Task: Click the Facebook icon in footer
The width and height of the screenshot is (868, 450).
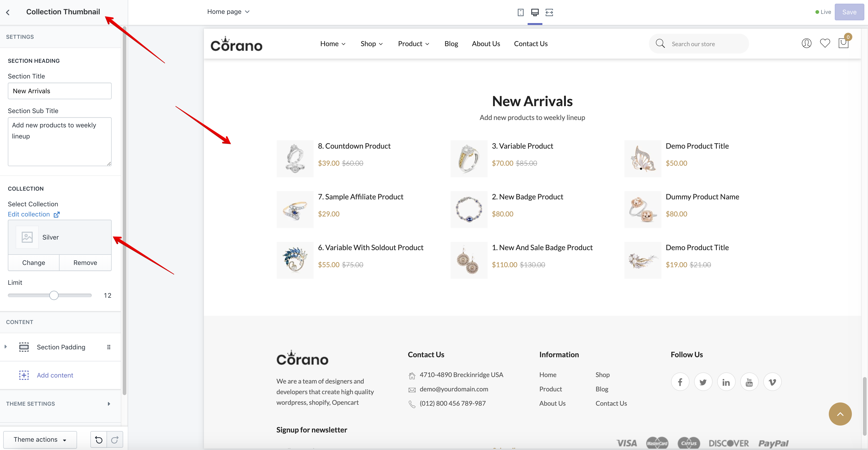Action: 680,382
